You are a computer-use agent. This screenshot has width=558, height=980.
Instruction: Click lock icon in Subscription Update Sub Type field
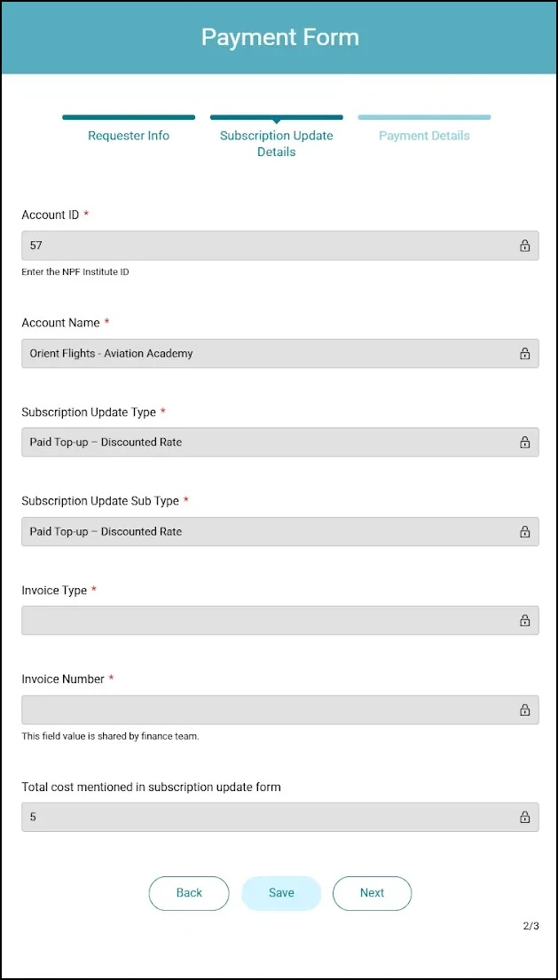coord(524,532)
